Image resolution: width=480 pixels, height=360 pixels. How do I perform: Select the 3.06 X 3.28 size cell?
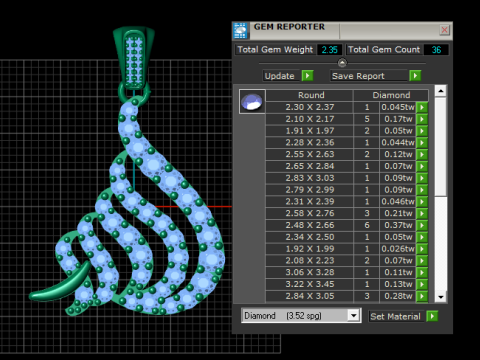[x=309, y=272]
